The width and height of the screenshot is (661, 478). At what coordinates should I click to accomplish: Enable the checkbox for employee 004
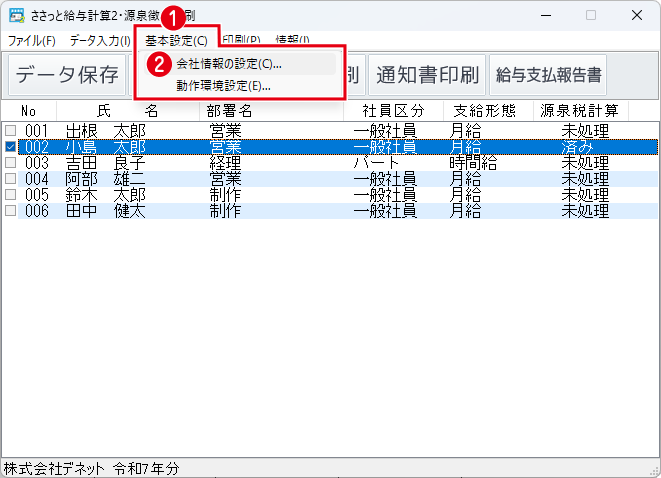coord(10,179)
